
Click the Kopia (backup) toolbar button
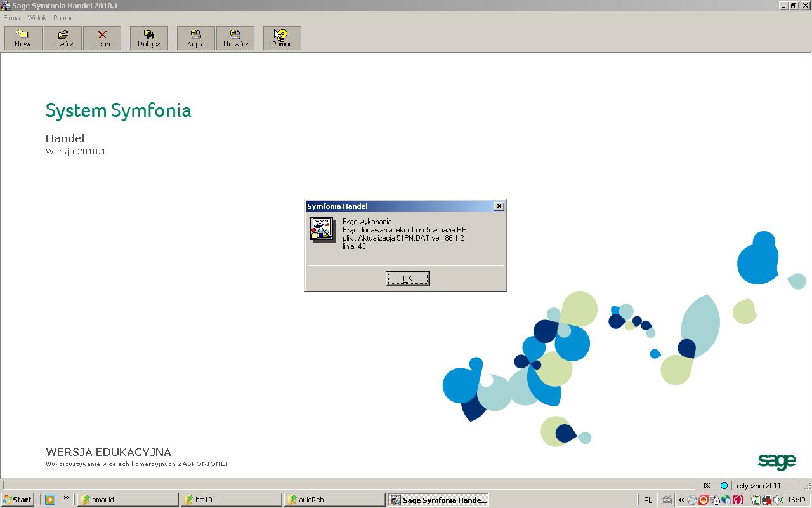[x=196, y=38]
